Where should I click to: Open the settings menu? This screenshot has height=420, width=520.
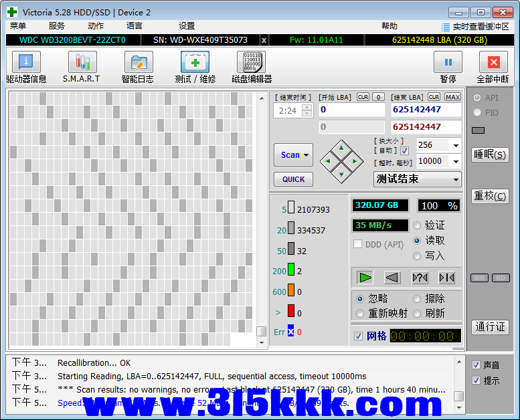coord(187,26)
